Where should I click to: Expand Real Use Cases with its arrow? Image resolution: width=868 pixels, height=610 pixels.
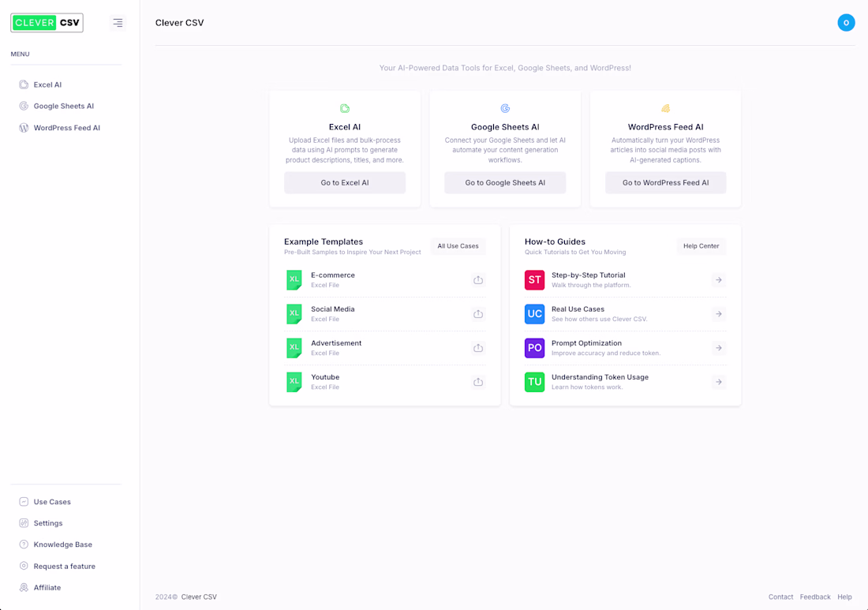click(719, 314)
